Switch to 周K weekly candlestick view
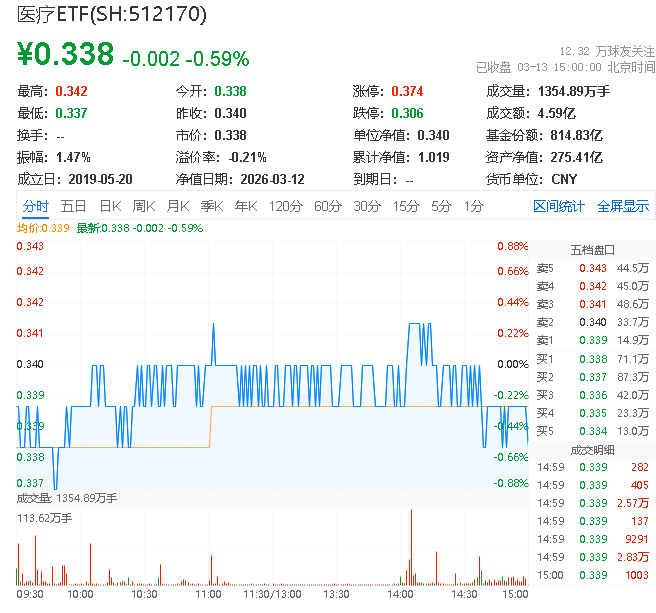This screenshot has width=656, height=613. [144, 206]
